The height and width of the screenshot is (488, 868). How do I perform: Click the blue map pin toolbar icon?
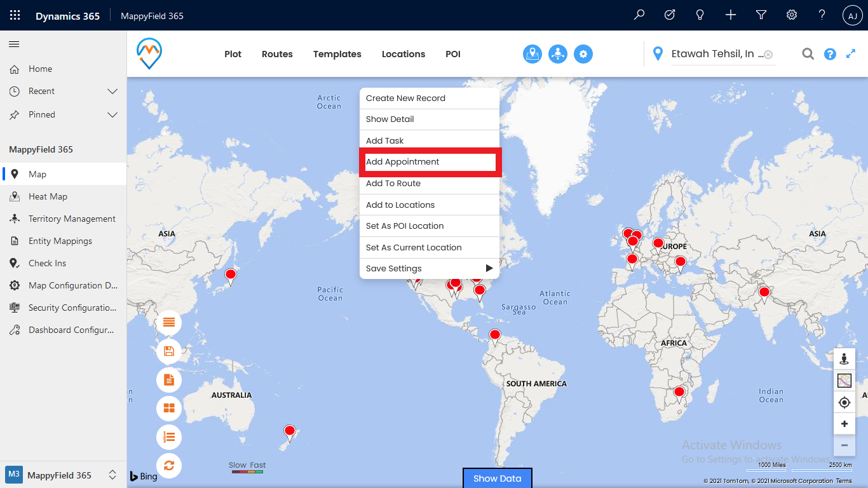coord(532,54)
